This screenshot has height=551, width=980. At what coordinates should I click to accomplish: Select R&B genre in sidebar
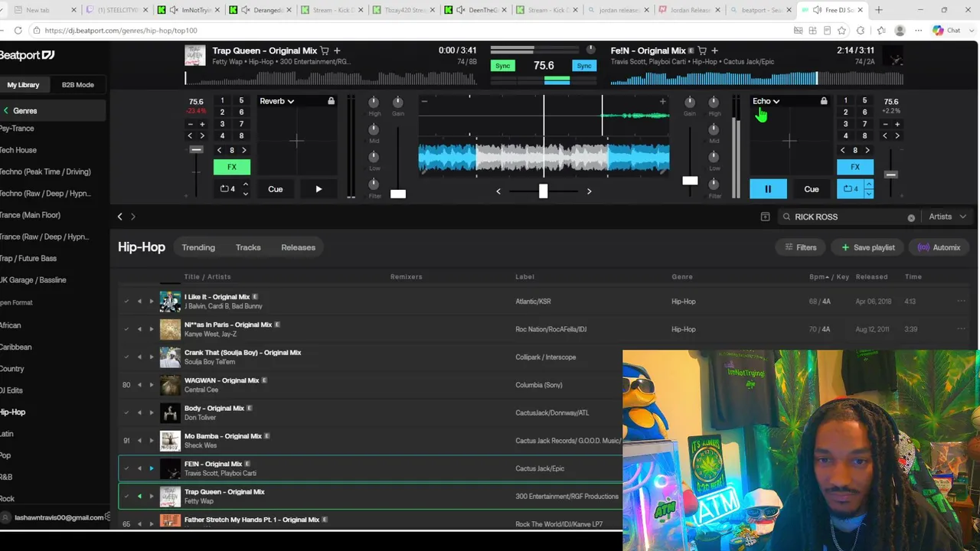coord(6,477)
